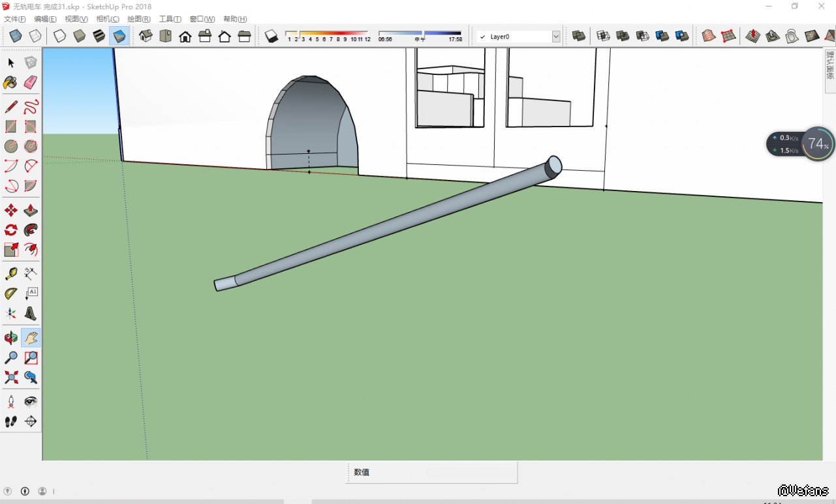The image size is (836, 504).
Task: Select the Orbit tool
Action: 11,338
